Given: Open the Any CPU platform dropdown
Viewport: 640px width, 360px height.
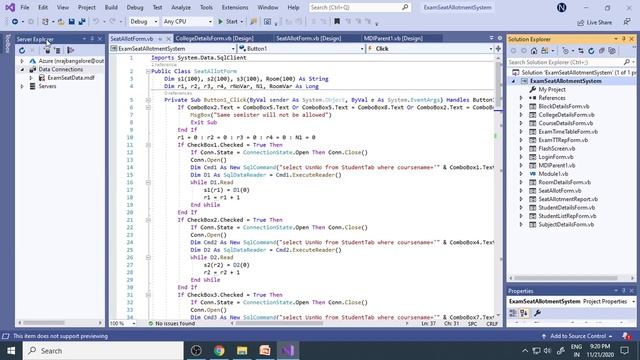Looking at the screenshot, I should point(188,22).
